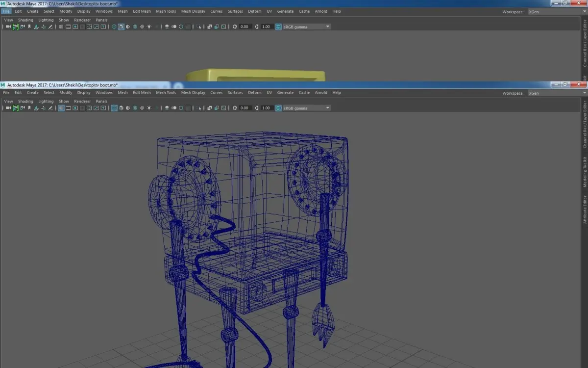Click X-Ray Joints icon in front window
The image size is (588, 368).
[223, 108]
